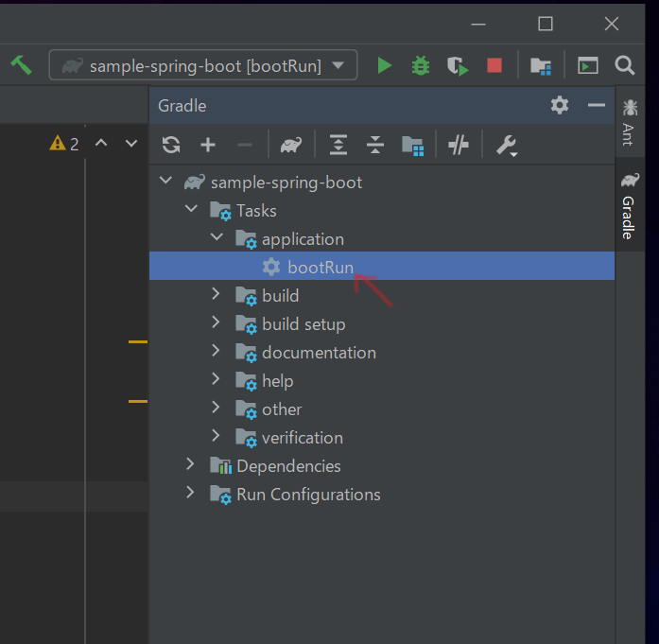Open Gradle build tool settings wrench

(x=507, y=146)
